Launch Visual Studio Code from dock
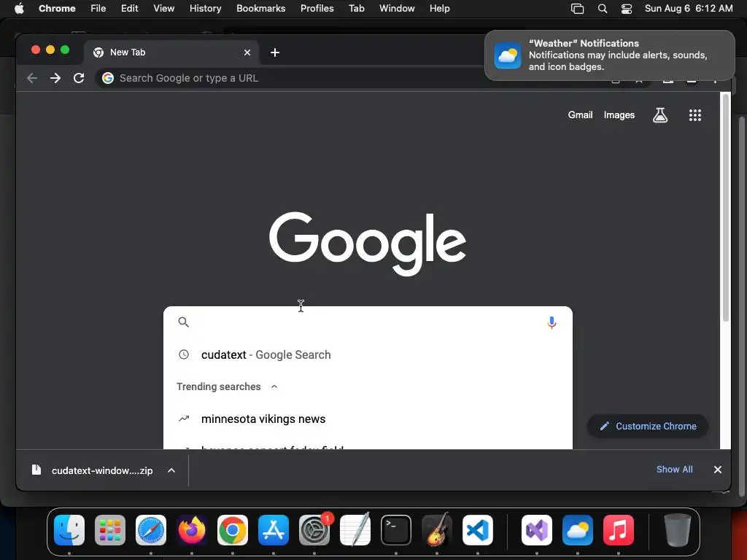The height and width of the screenshot is (560, 747). pos(478,530)
